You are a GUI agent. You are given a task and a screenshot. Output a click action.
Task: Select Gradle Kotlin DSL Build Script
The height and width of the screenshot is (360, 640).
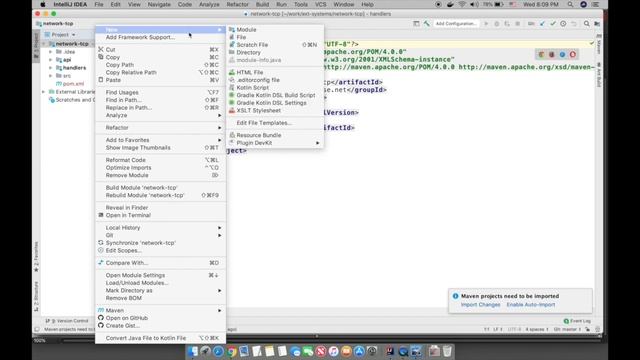(x=275, y=95)
